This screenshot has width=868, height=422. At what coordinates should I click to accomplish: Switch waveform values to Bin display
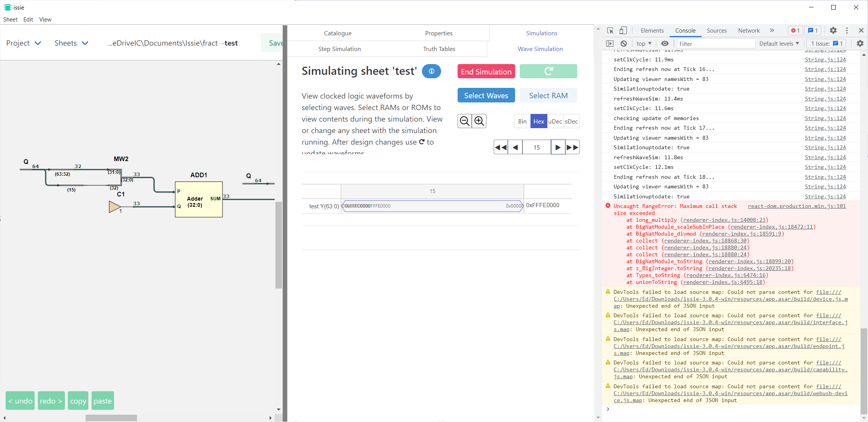tap(522, 121)
